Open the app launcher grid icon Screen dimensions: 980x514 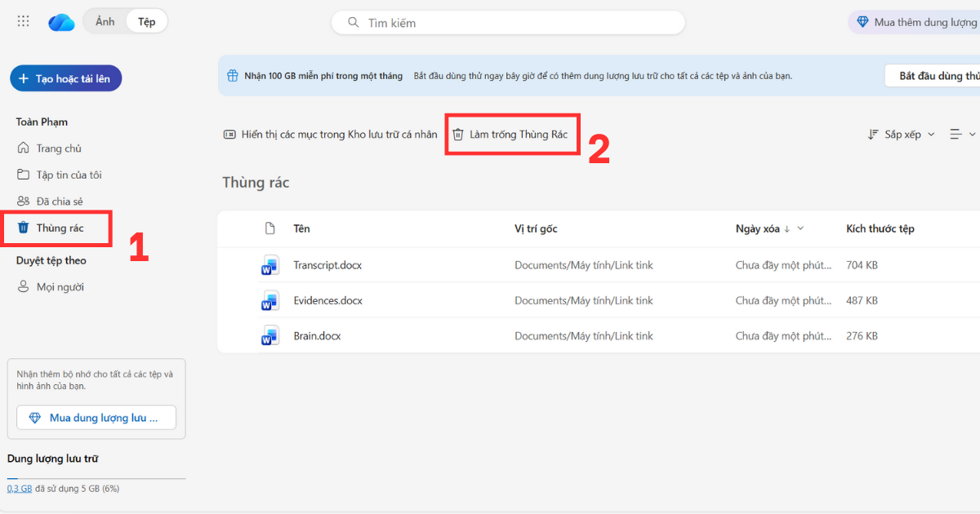coord(23,21)
